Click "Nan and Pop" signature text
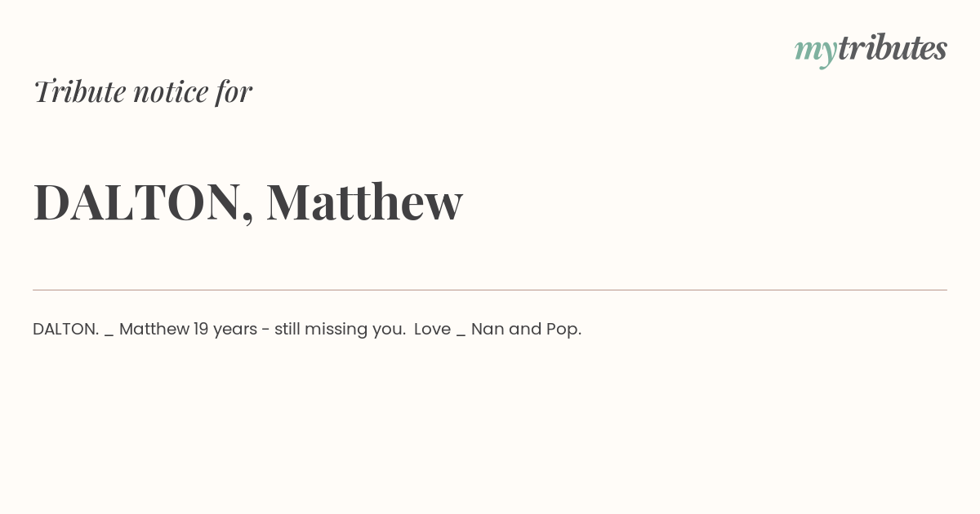This screenshot has width=980, height=514. point(524,330)
